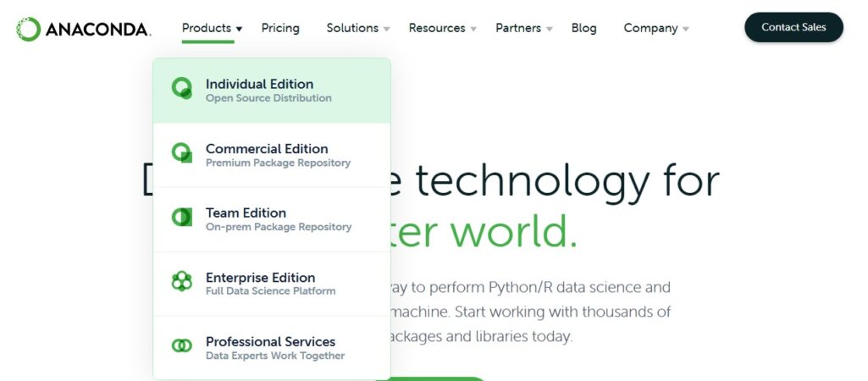Expand the Partners dropdown arrow
868x381 pixels.
549,29
